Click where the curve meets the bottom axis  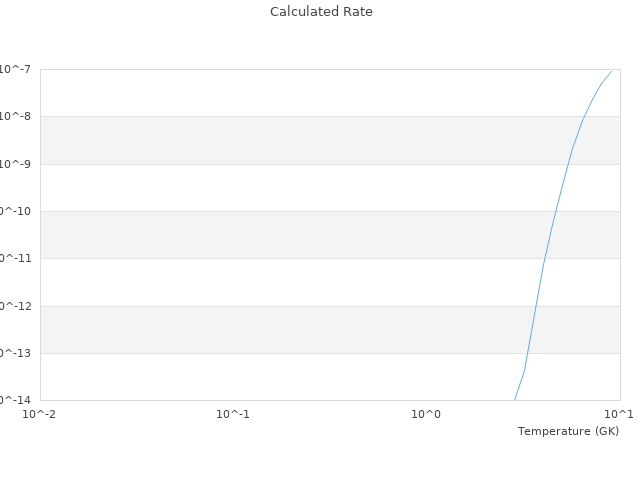coord(515,399)
